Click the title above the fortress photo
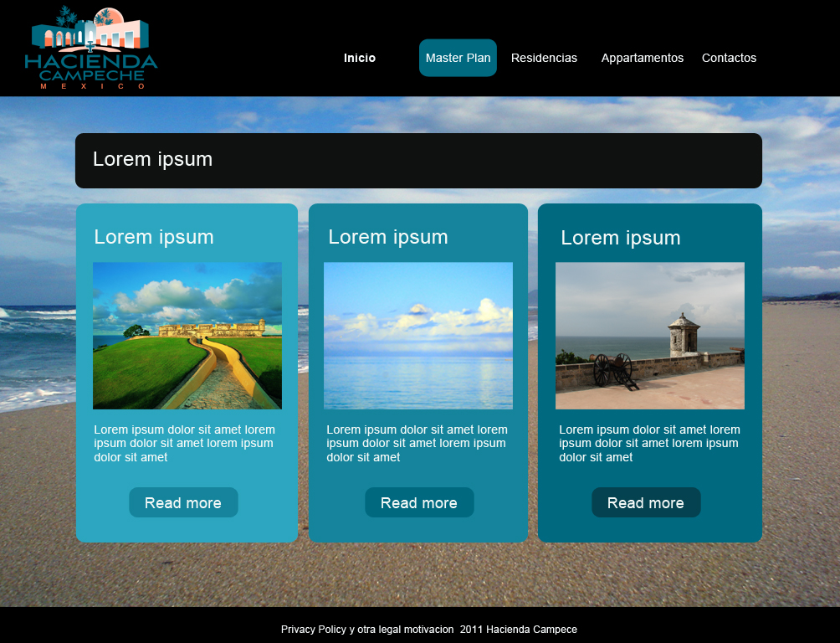The image size is (840, 643). (154, 237)
